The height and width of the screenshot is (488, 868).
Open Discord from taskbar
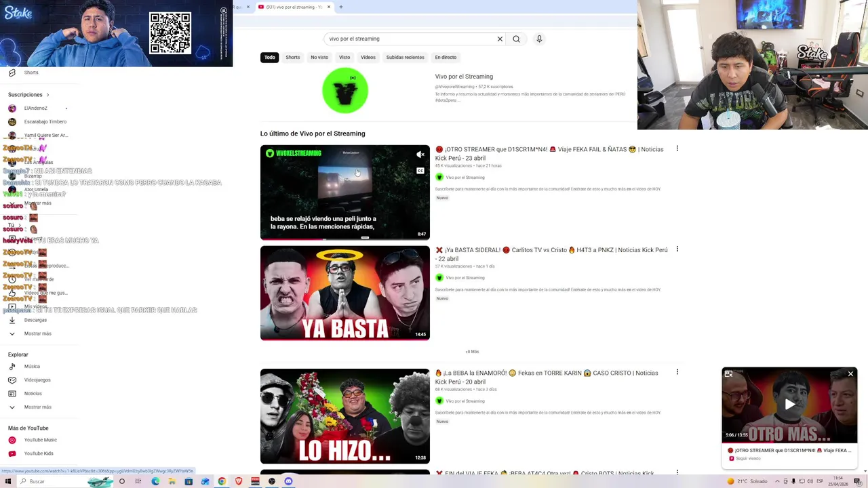pos(288,481)
